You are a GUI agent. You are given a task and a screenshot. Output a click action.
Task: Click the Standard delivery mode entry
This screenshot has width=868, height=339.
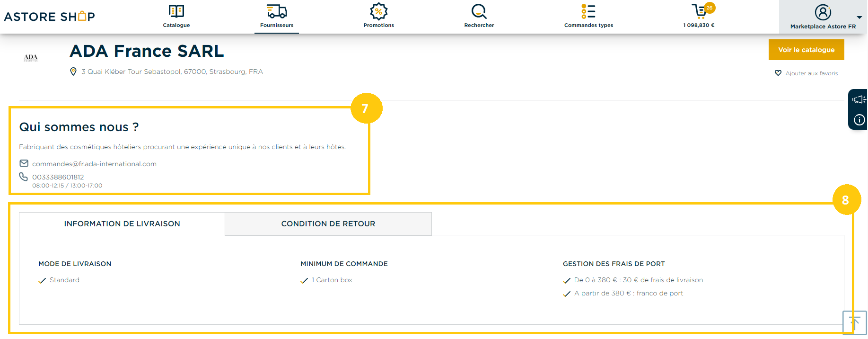pyautogui.click(x=64, y=280)
